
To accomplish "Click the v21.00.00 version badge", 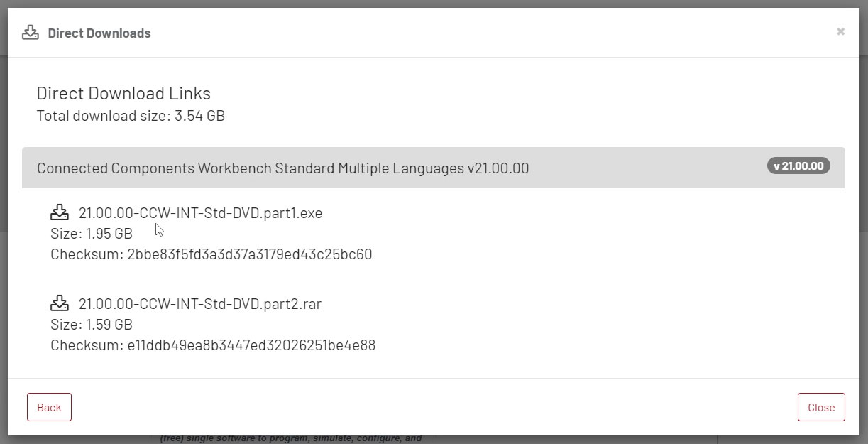I will coord(798,166).
